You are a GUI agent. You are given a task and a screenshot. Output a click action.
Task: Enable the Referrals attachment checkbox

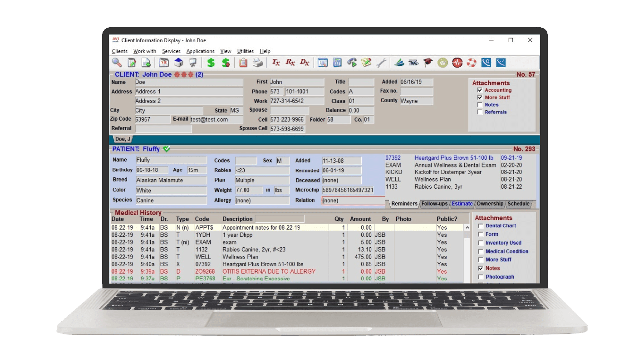(480, 112)
